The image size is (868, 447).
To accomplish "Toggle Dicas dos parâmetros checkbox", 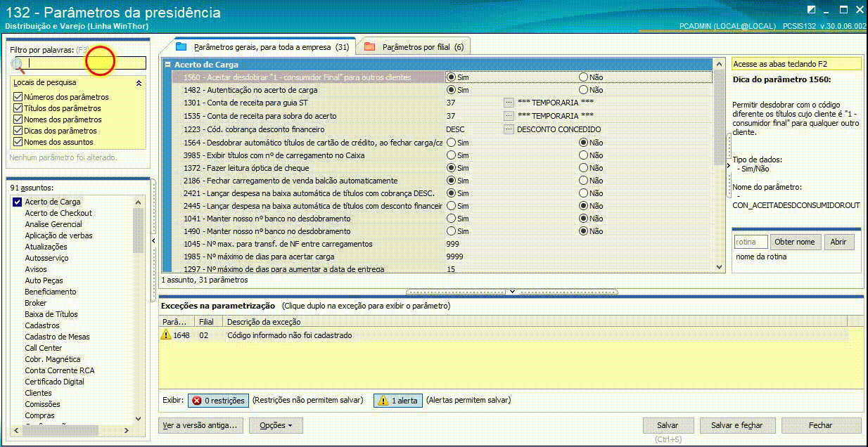I will point(18,131).
